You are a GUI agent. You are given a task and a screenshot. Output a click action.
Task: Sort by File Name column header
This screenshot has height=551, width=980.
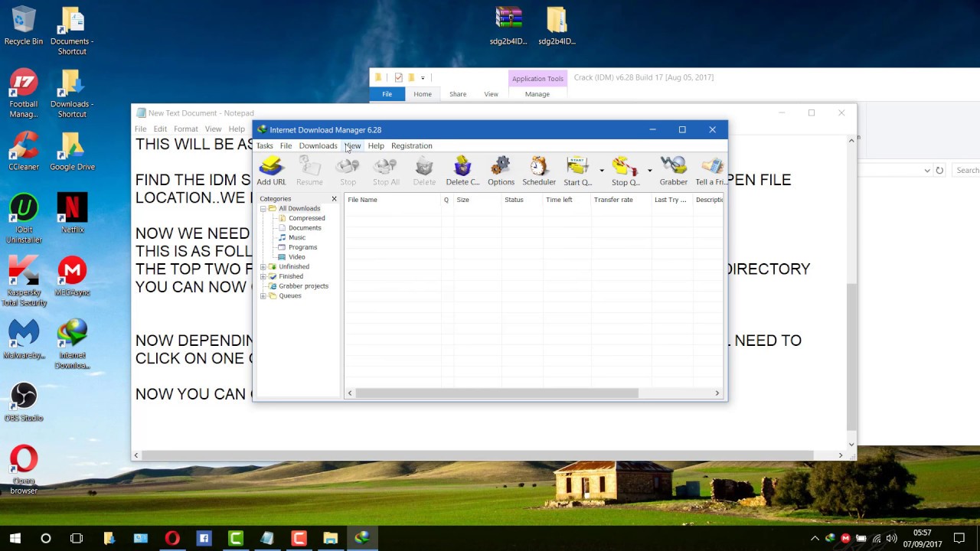(x=393, y=200)
